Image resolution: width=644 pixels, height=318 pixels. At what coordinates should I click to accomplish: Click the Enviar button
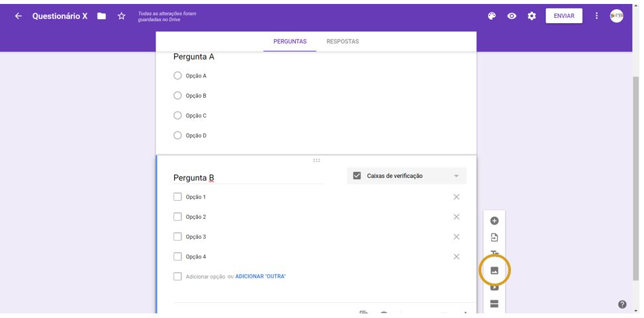pyautogui.click(x=563, y=16)
